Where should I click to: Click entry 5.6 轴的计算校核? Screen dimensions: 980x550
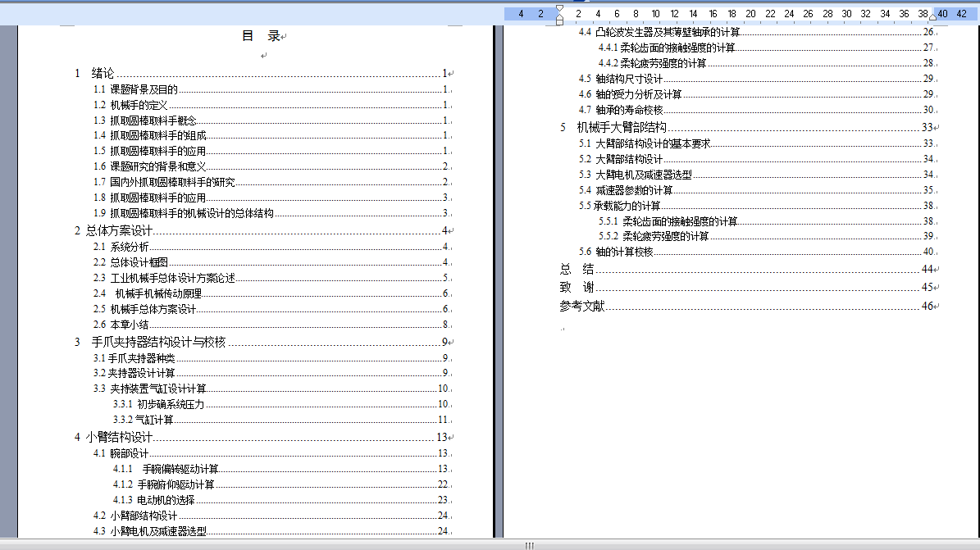point(757,252)
